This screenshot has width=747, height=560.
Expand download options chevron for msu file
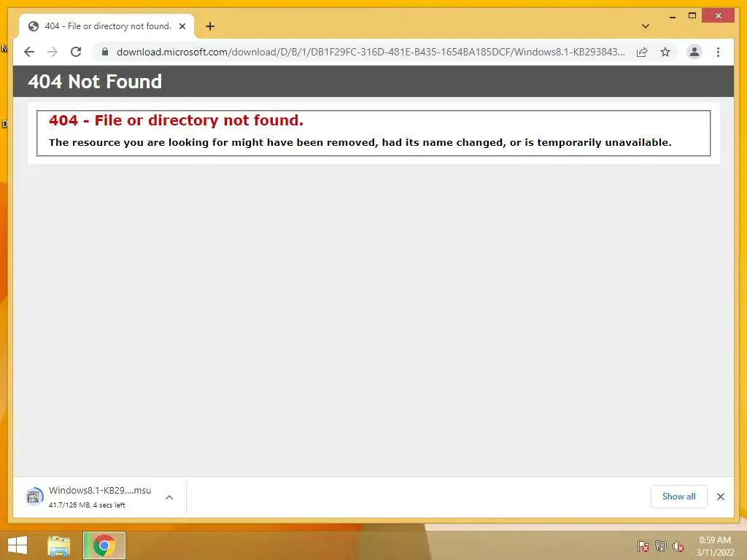(x=169, y=497)
